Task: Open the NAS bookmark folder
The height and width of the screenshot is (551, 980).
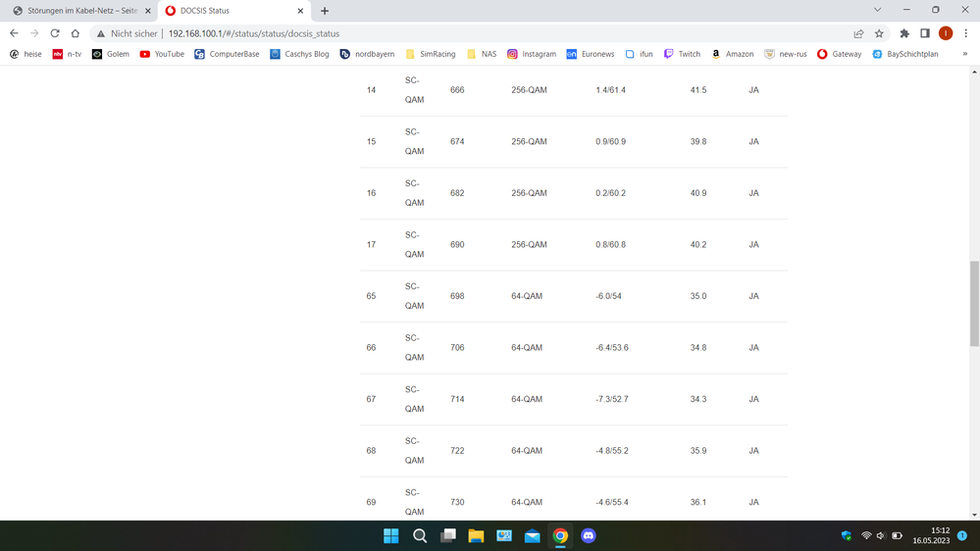Action: [x=482, y=54]
